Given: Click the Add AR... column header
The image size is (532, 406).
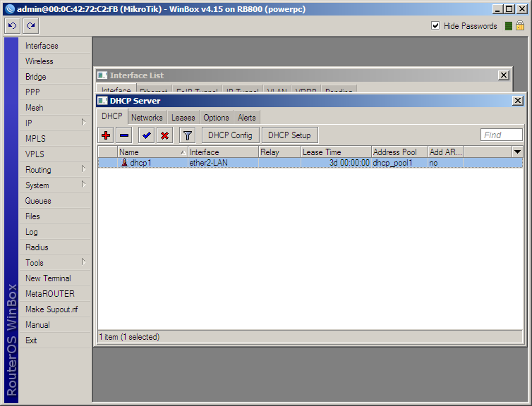Looking at the screenshot, I should click(x=445, y=152).
